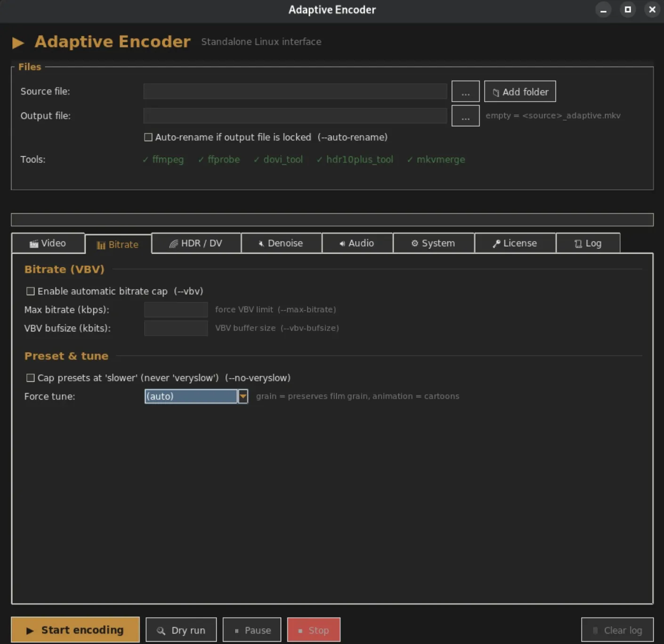The height and width of the screenshot is (644, 664).
Task: Run a Dry run
Action: pyautogui.click(x=181, y=630)
